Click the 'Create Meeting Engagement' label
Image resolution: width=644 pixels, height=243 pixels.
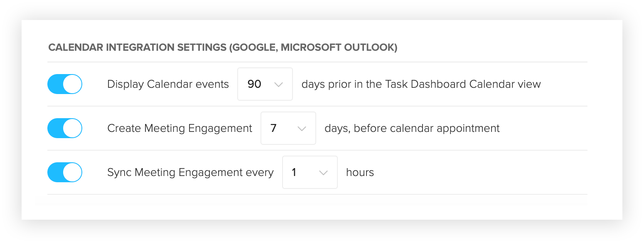click(x=179, y=128)
